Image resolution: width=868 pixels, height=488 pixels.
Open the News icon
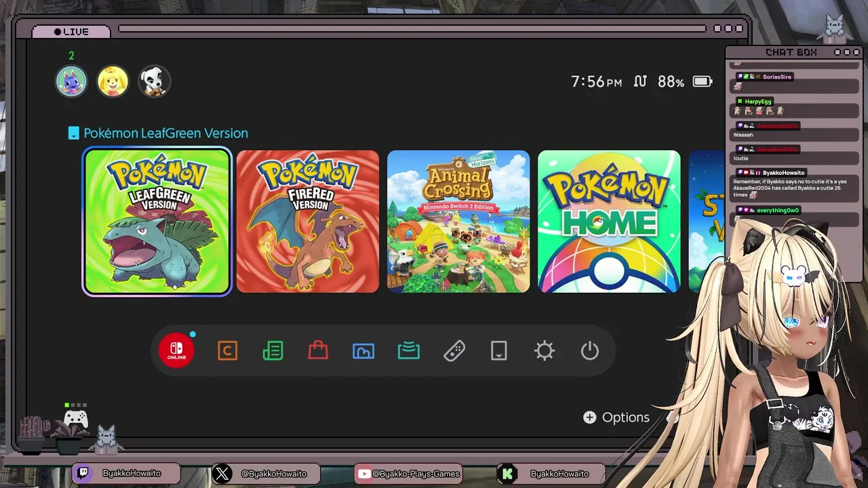tap(273, 350)
